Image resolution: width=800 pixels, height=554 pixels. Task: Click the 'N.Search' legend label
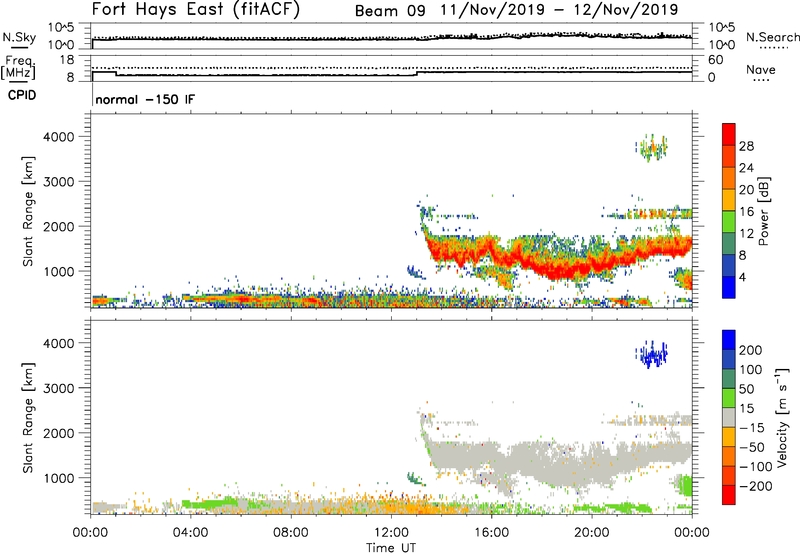coord(773,37)
